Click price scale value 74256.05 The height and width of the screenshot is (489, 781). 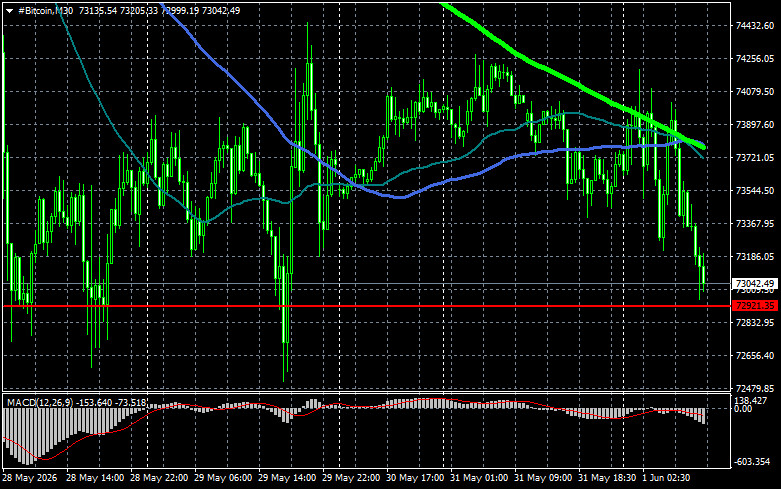click(x=755, y=59)
